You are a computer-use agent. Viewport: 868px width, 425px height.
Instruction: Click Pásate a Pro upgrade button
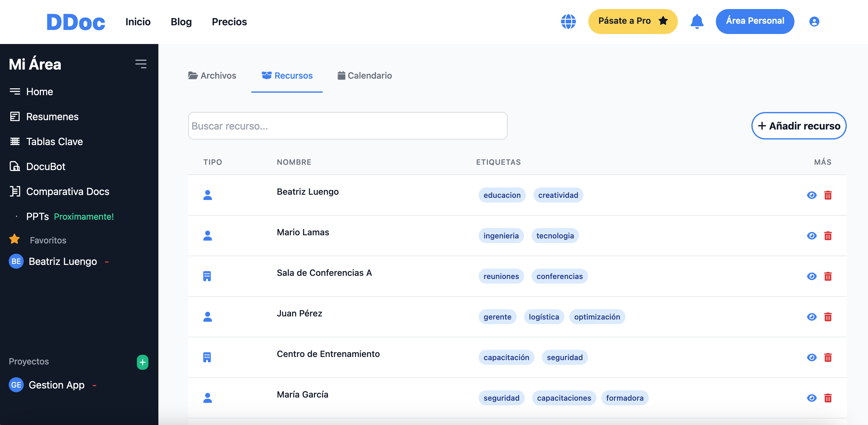pos(633,21)
